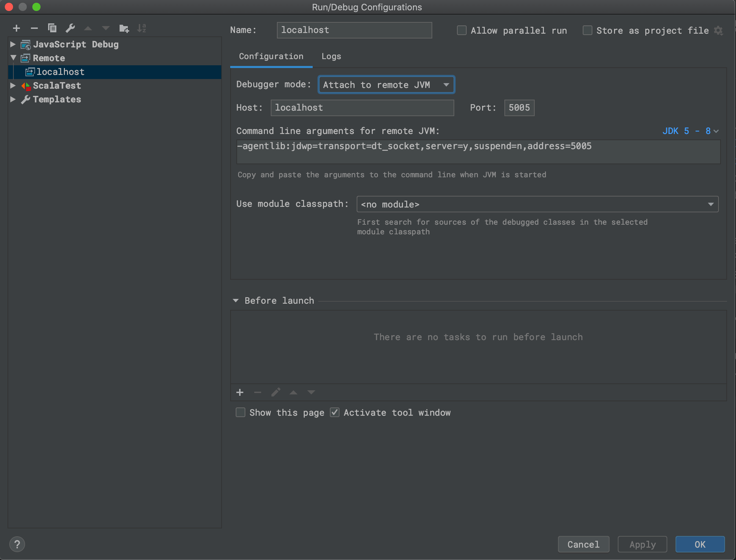Add a Before launch task
736x560 pixels.
pyautogui.click(x=240, y=392)
